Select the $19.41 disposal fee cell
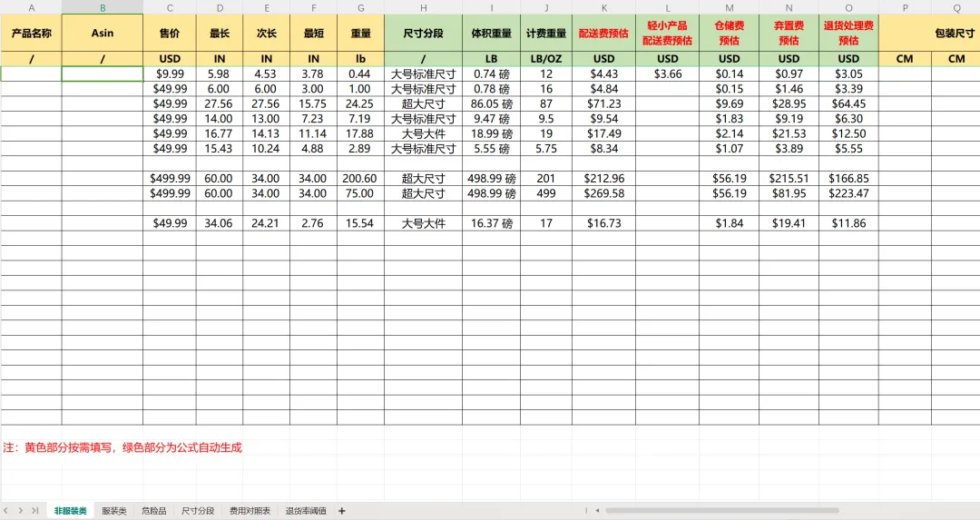The width and height of the screenshot is (980, 520). [x=789, y=223]
